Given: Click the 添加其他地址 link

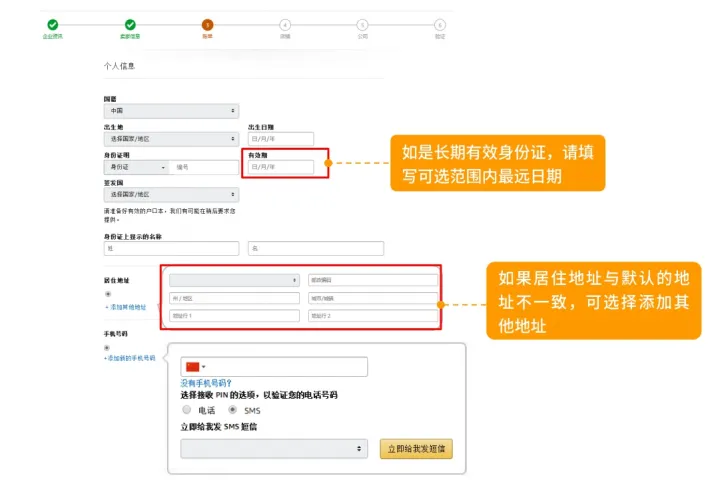Looking at the screenshot, I should tap(126, 307).
